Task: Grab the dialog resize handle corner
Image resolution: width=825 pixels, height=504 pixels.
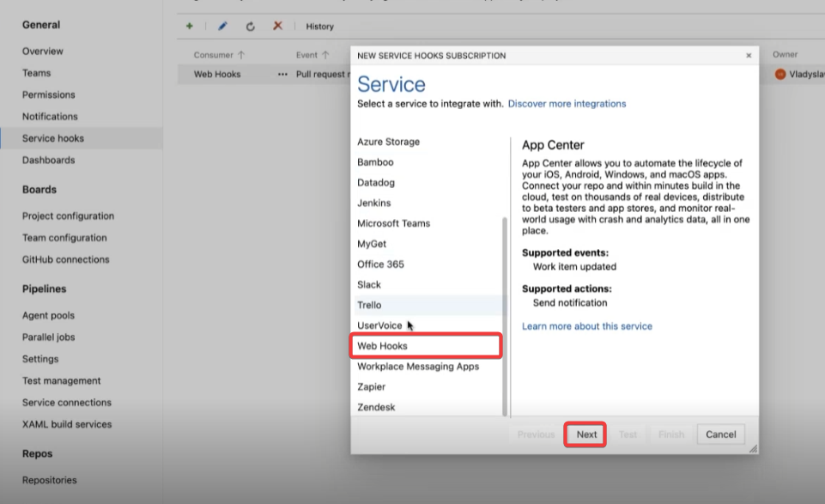Action: click(x=753, y=448)
